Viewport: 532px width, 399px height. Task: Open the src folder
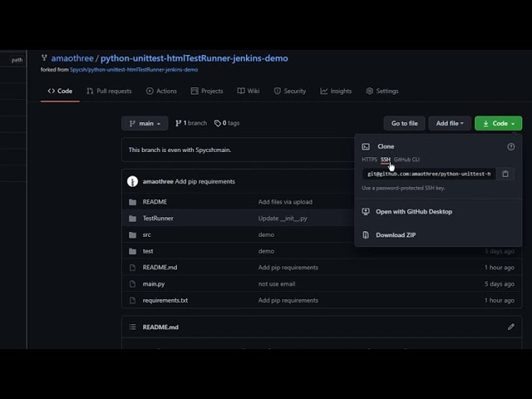[146, 234]
